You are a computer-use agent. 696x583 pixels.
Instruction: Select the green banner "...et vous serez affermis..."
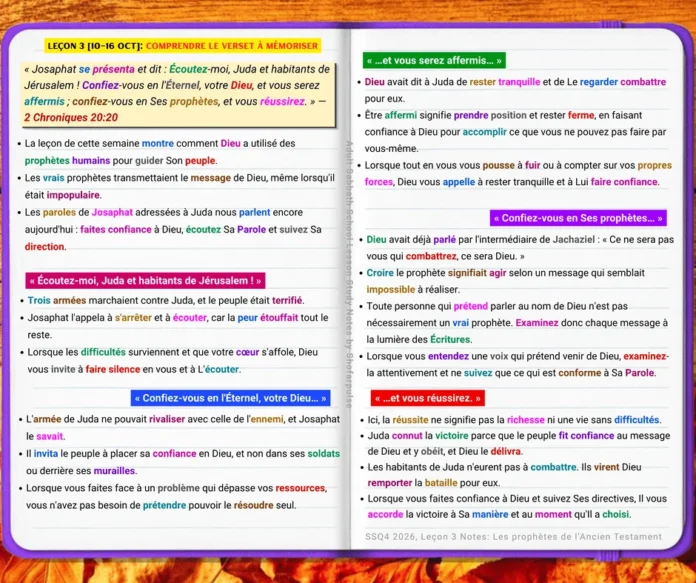434,60
